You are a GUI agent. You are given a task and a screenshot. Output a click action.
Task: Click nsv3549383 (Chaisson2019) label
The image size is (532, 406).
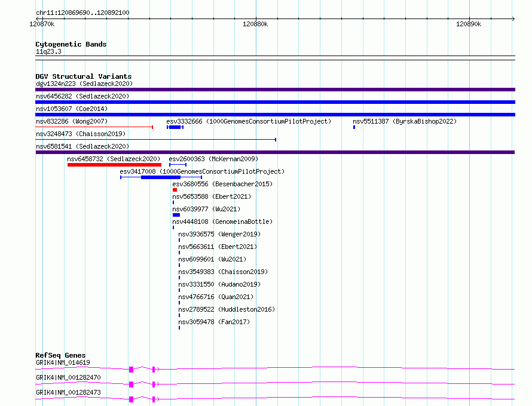223,272
